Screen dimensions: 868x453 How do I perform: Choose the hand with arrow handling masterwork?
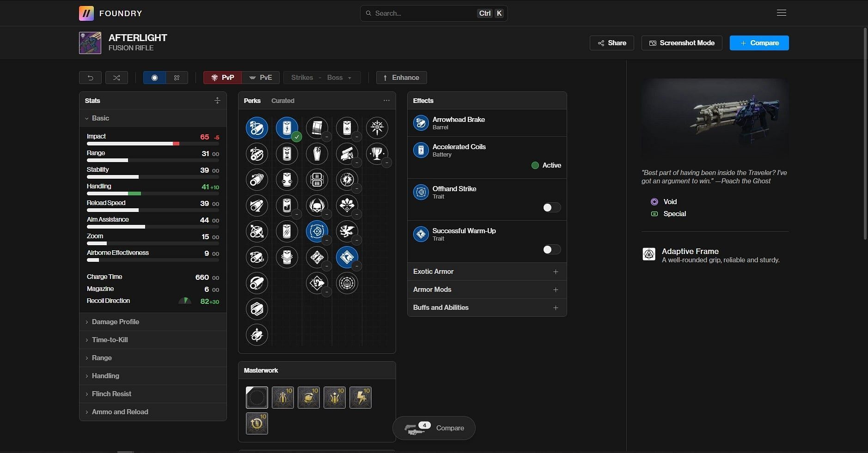point(309,398)
